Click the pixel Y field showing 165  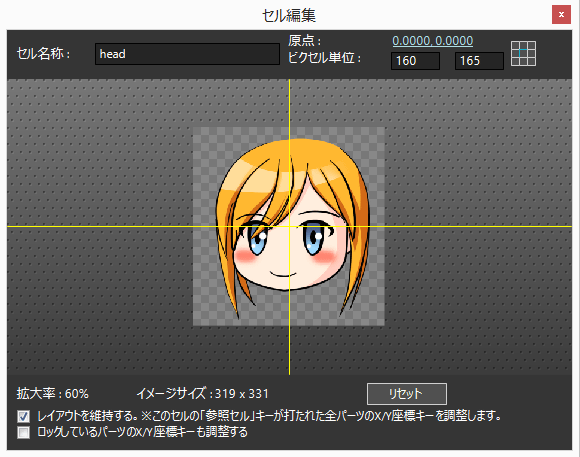click(479, 61)
